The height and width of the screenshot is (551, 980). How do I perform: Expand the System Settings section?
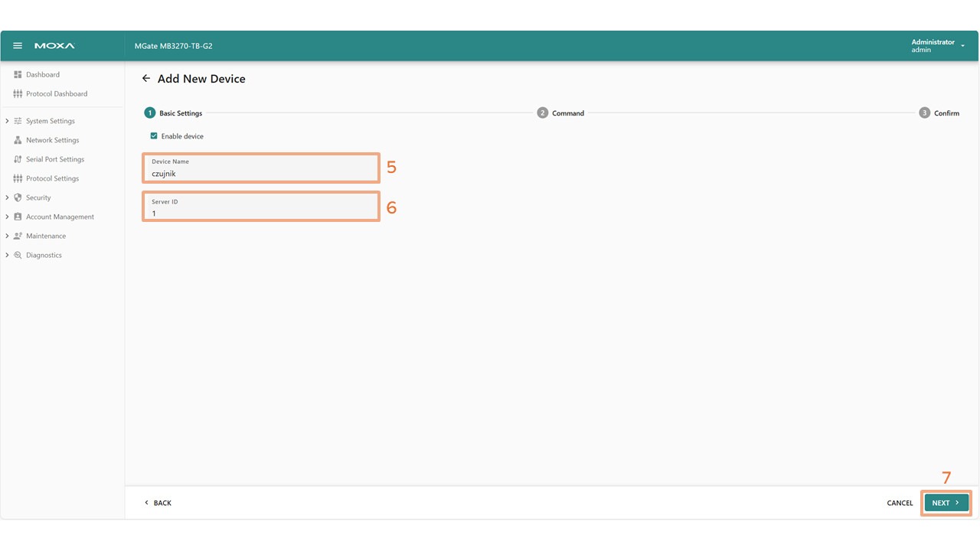7,121
